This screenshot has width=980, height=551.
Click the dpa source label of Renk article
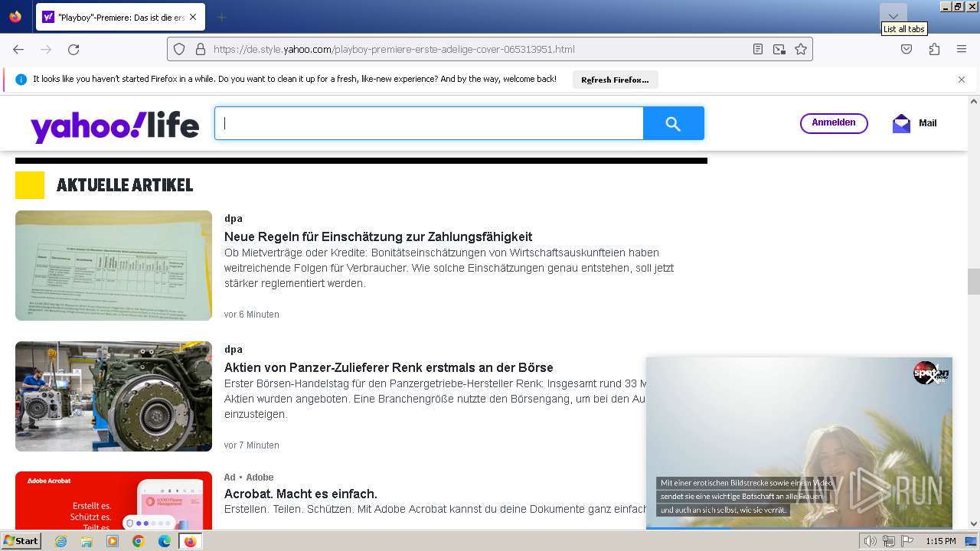234,350
